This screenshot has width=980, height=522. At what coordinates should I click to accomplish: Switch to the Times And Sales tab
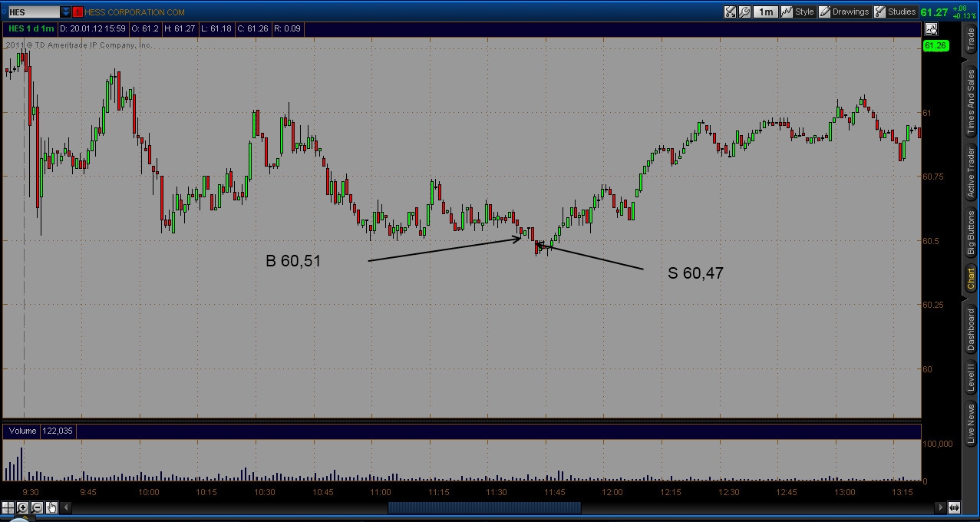[x=971, y=103]
